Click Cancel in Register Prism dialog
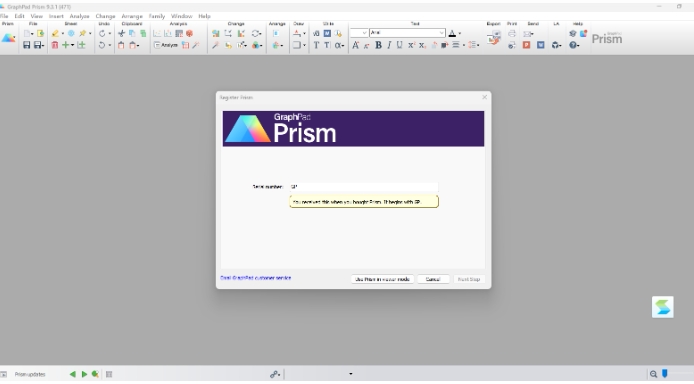Viewport: 694px width, 384px height. (433, 279)
